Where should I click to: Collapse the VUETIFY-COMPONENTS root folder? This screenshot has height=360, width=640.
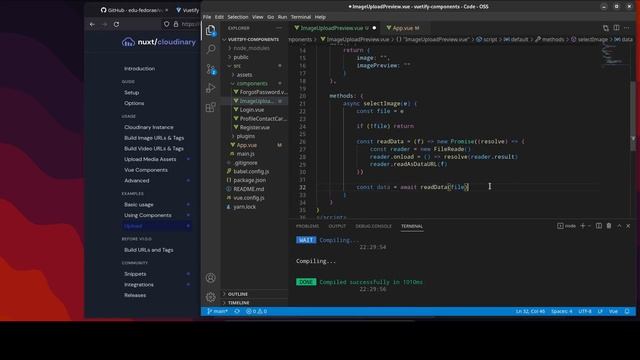253,40
